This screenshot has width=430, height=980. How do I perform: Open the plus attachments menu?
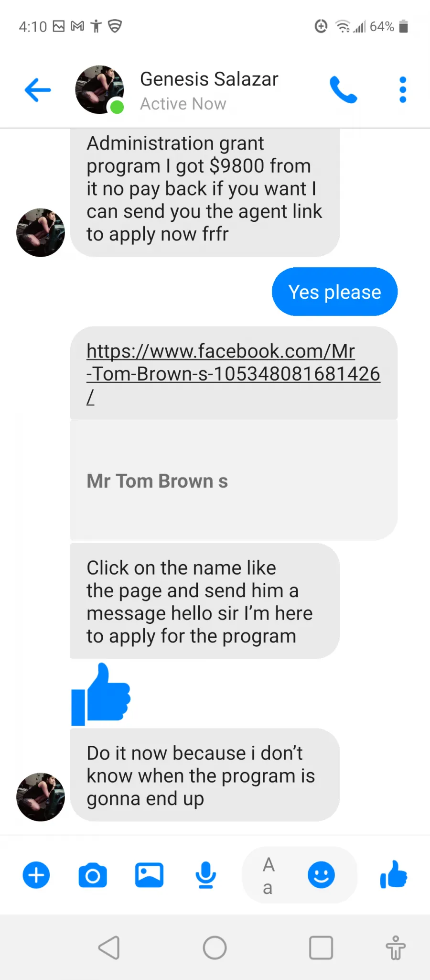point(36,875)
